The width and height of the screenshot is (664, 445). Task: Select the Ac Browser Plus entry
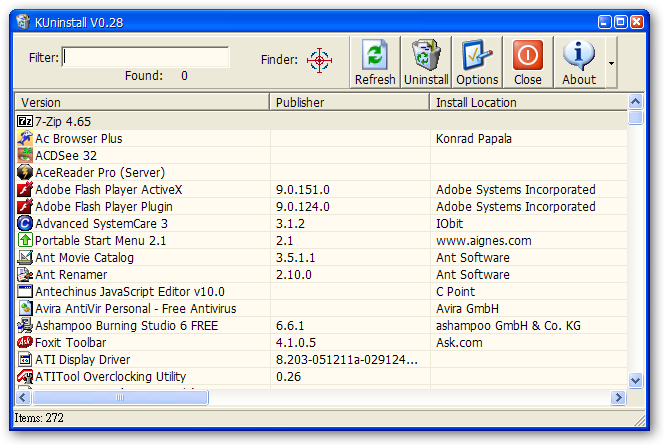tap(79, 138)
